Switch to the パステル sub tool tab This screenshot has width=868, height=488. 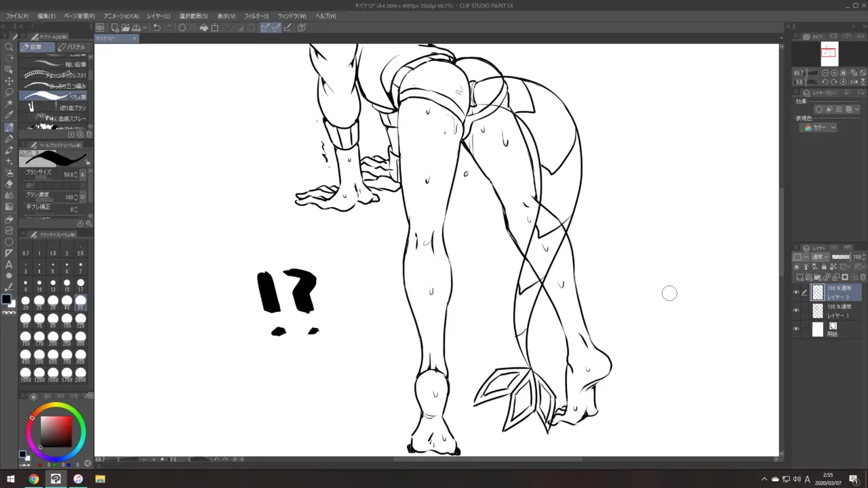click(x=72, y=47)
